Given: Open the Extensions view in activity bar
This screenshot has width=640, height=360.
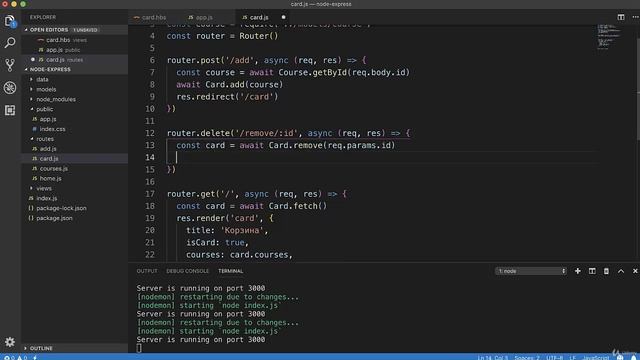Looking at the screenshot, I should 10,110.
